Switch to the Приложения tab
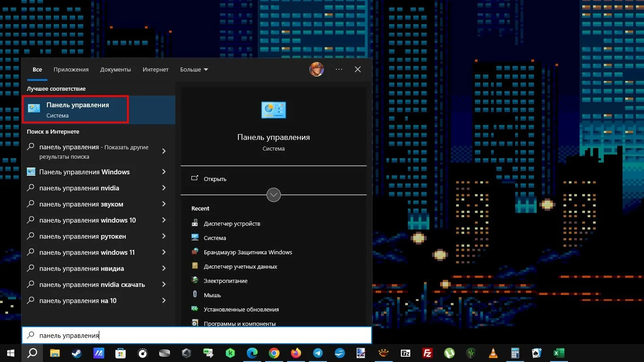The height and width of the screenshot is (362, 644). 71,70
